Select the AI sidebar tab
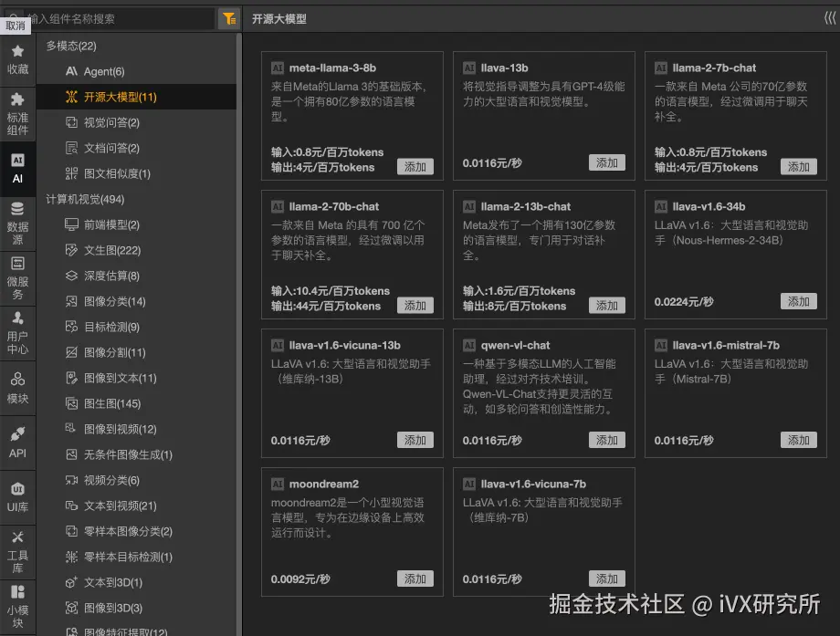840x636 pixels. (x=17, y=169)
